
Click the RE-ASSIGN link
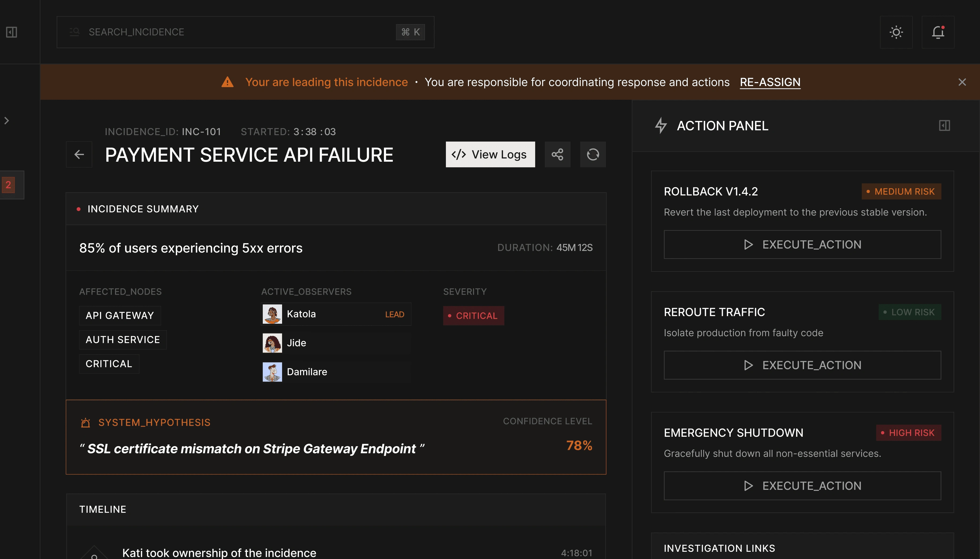click(770, 82)
